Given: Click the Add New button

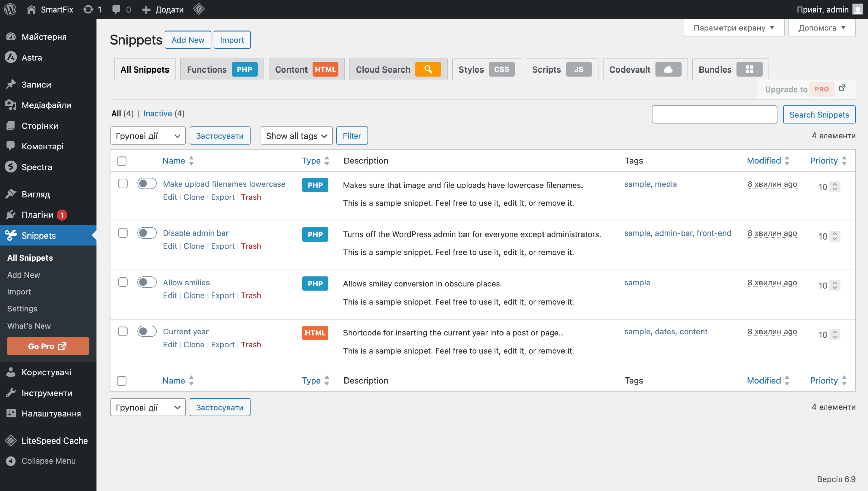Looking at the screenshot, I should tap(188, 40).
